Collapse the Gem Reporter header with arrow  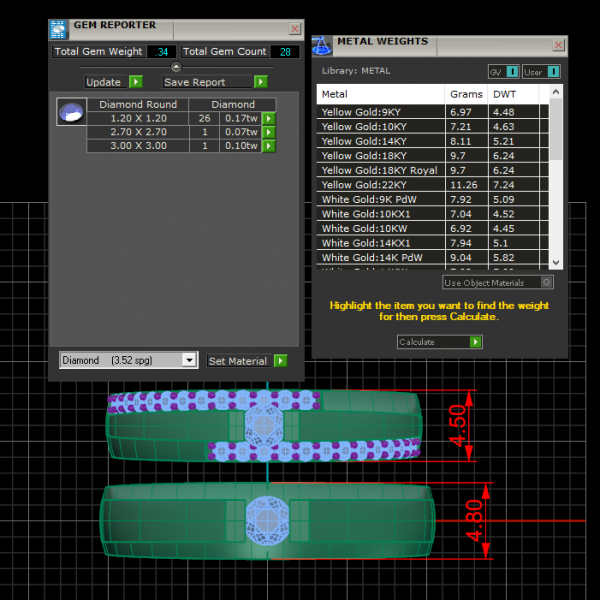[x=176, y=67]
